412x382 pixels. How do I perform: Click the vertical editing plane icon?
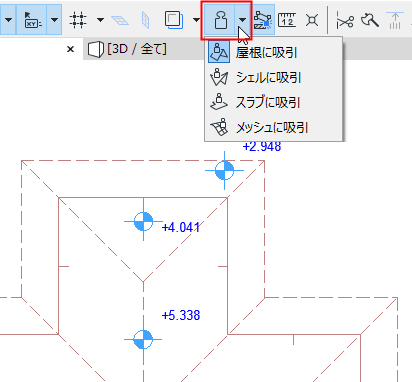click(145, 20)
